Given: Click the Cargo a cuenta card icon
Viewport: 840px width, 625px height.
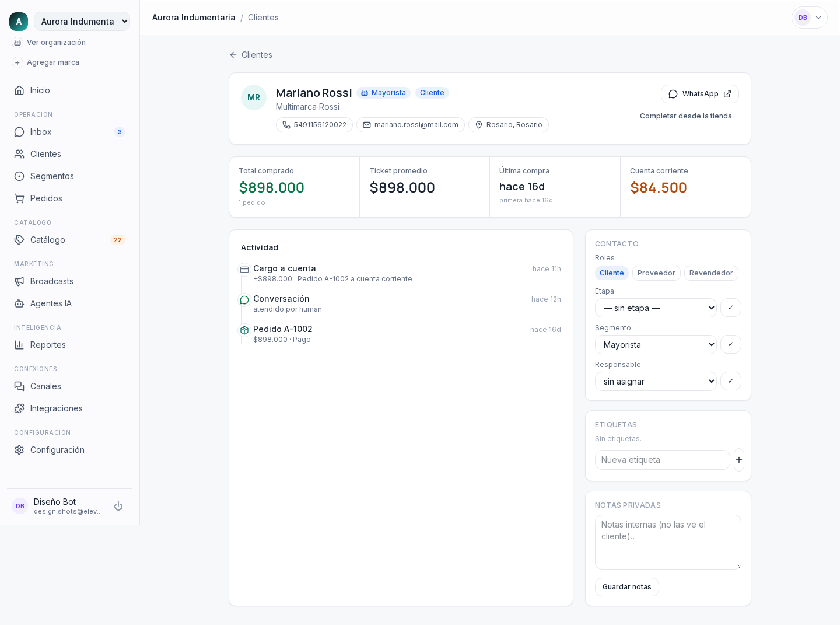Looking at the screenshot, I should click(x=244, y=270).
